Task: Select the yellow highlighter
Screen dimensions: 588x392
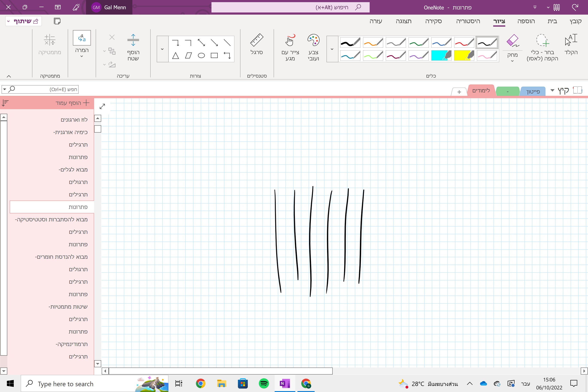Action: (x=464, y=55)
